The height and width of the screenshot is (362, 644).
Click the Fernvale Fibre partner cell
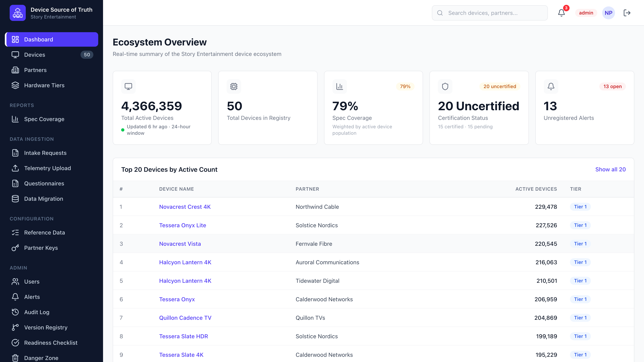[x=314, y=244]
